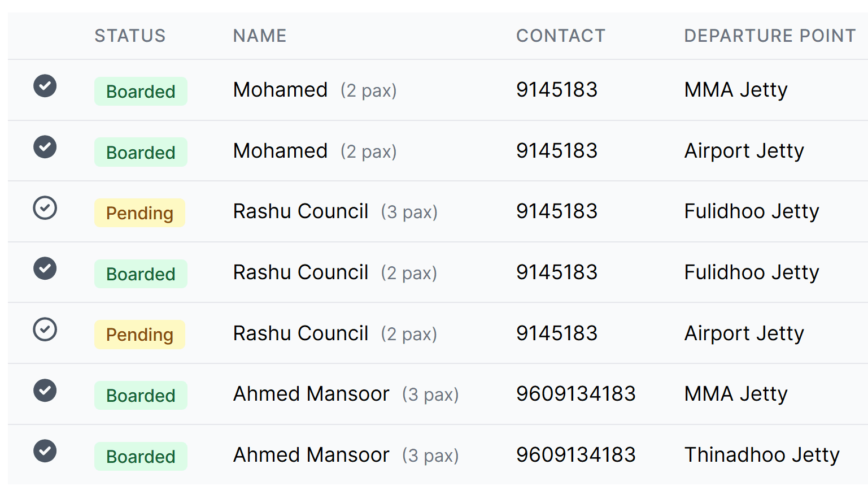Select Mohamed name in Airport Jetty row
This screenshot has width=868, height=490.
coord(281,151)
